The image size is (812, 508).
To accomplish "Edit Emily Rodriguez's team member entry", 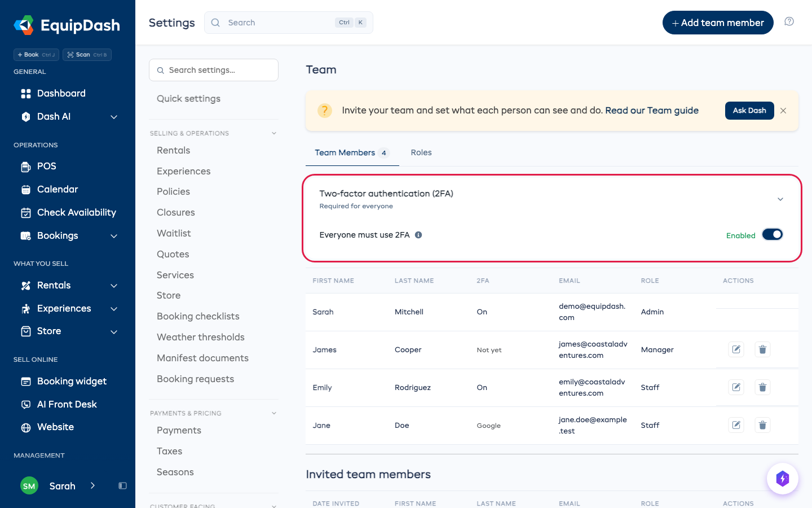I will pyautogui.click(x=736, y=387).
